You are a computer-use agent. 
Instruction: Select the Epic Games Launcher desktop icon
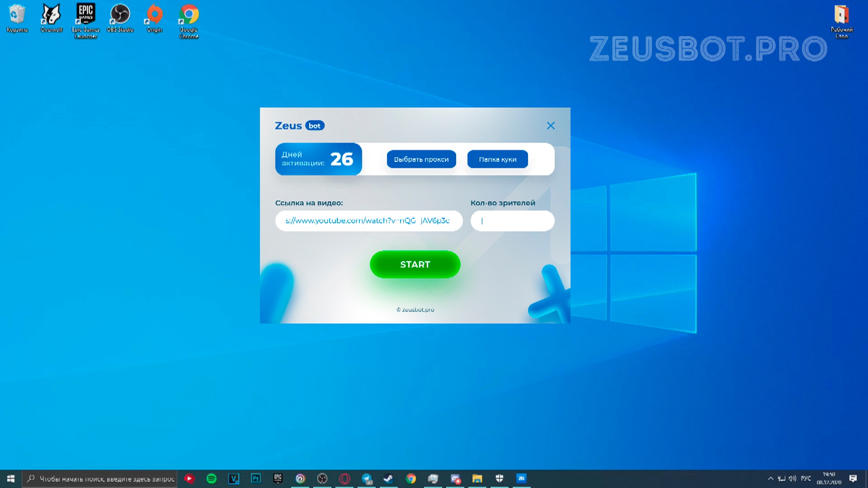coord(85,20)
